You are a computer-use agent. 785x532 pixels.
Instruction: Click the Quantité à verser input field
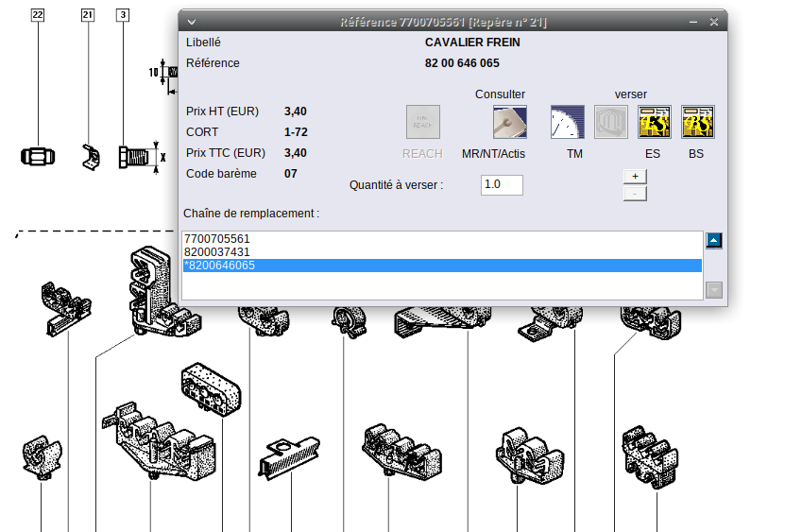click(501, 185)
